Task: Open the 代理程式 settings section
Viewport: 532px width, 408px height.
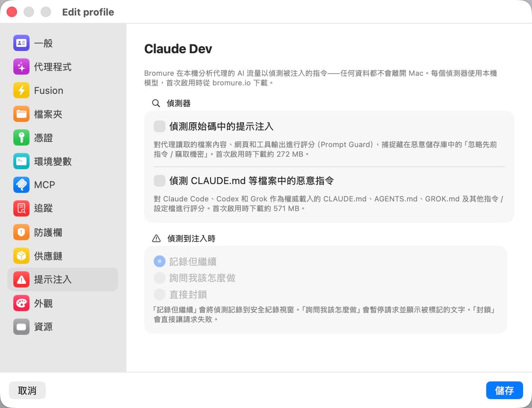Action: 63,67
